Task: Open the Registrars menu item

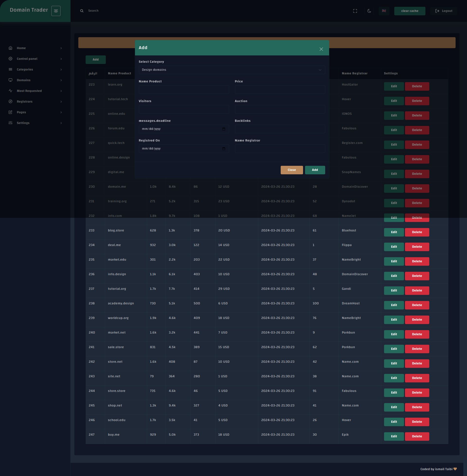Action: pyautogui.click(x=25, y=101)
